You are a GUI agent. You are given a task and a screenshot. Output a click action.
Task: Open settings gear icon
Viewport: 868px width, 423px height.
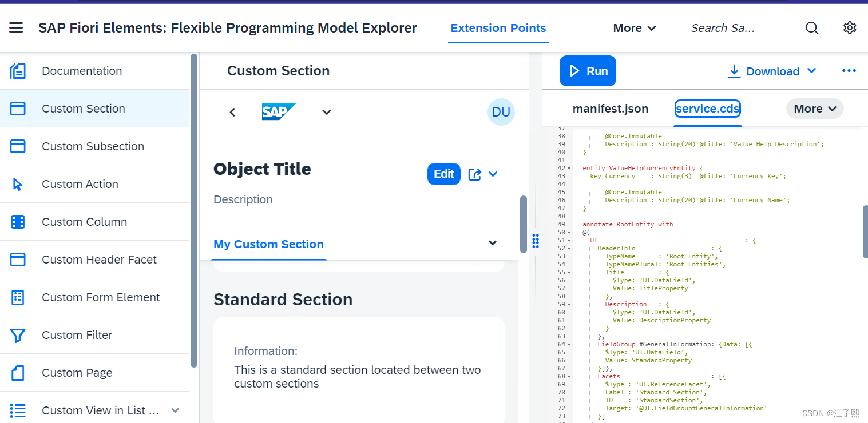850,28
